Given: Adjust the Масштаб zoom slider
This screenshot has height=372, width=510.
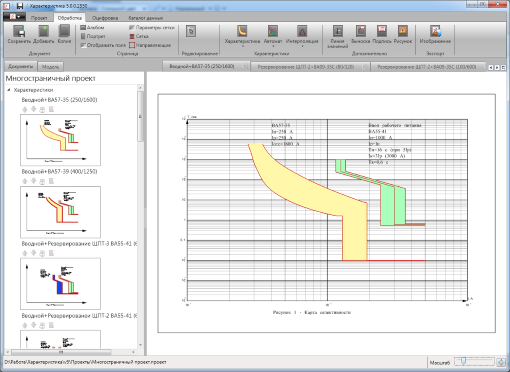Looking at the screenshot, I should coord(474,362).
